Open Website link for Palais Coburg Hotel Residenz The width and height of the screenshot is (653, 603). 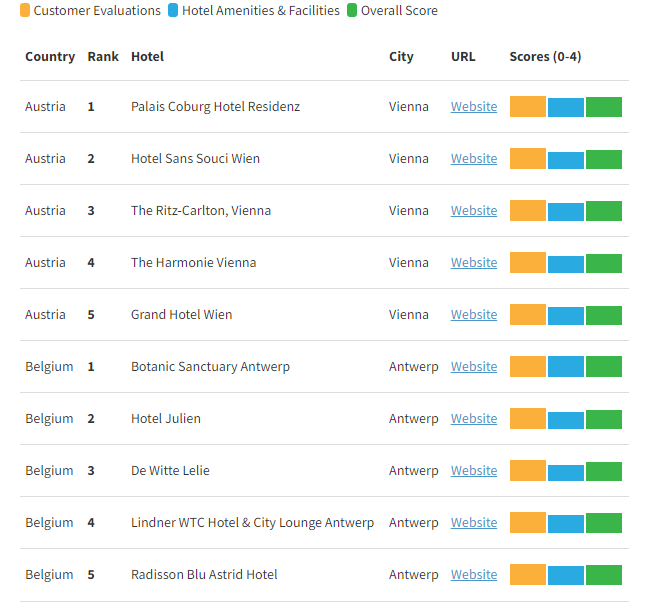tap(473, 107)
